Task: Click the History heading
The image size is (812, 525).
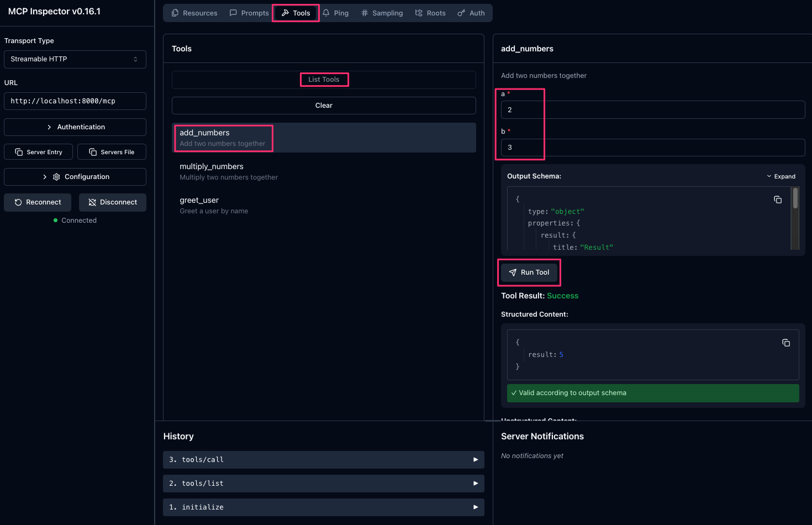Action: 178,437
